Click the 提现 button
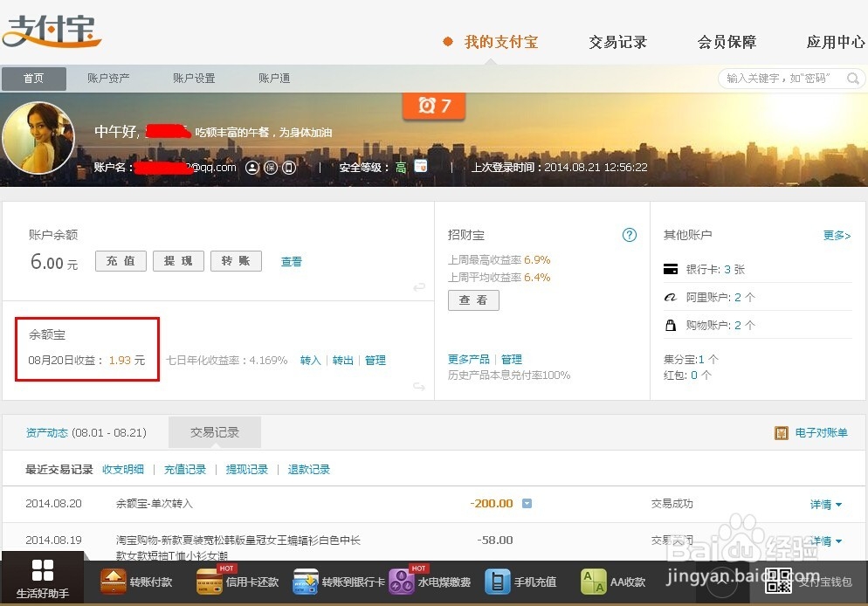The height and width of the screenshot is (606, 868). tap(178, 261)
